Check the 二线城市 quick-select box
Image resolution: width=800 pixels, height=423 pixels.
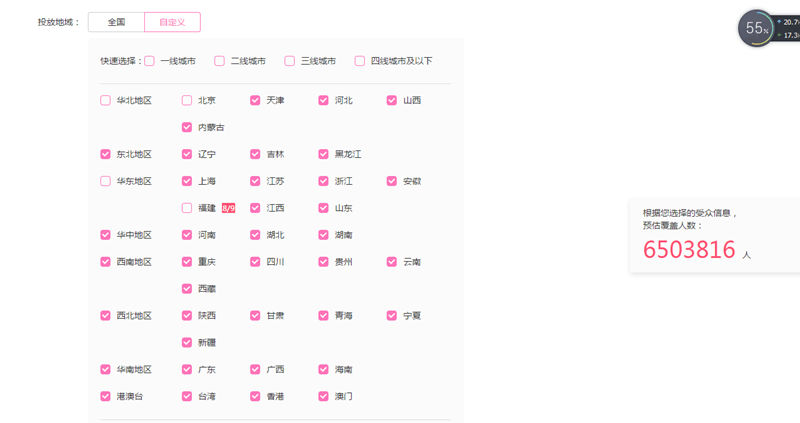pyautogui.click(x=219, y=61)
